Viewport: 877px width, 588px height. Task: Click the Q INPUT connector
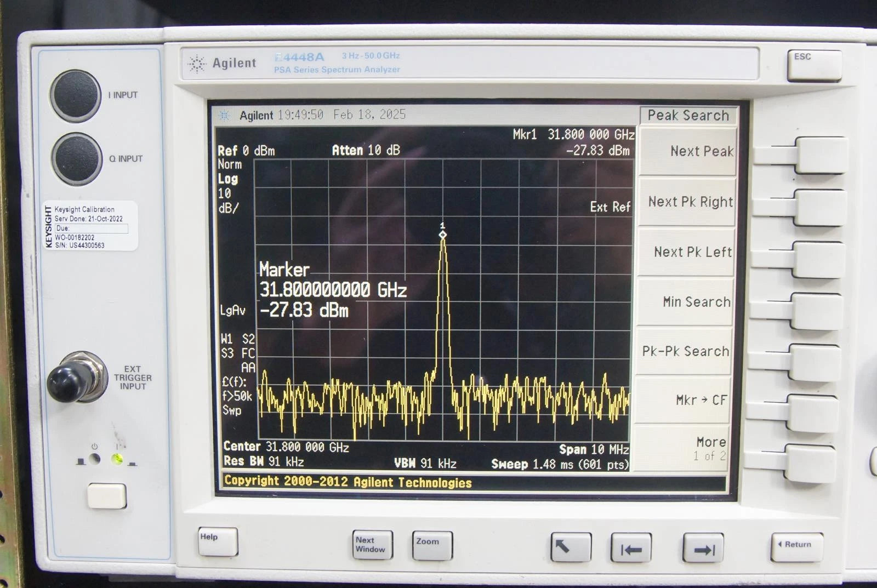pos(77,159)
